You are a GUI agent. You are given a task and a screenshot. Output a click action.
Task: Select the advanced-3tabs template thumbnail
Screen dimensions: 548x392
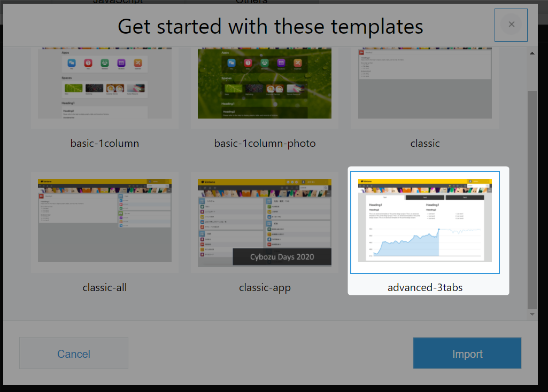[x=425, y=221]
